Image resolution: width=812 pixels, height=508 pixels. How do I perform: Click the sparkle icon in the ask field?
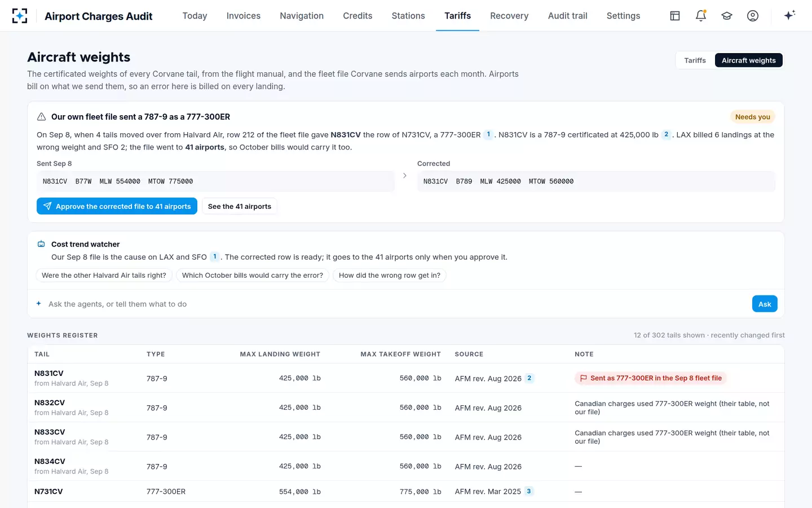tap(39, 304)
